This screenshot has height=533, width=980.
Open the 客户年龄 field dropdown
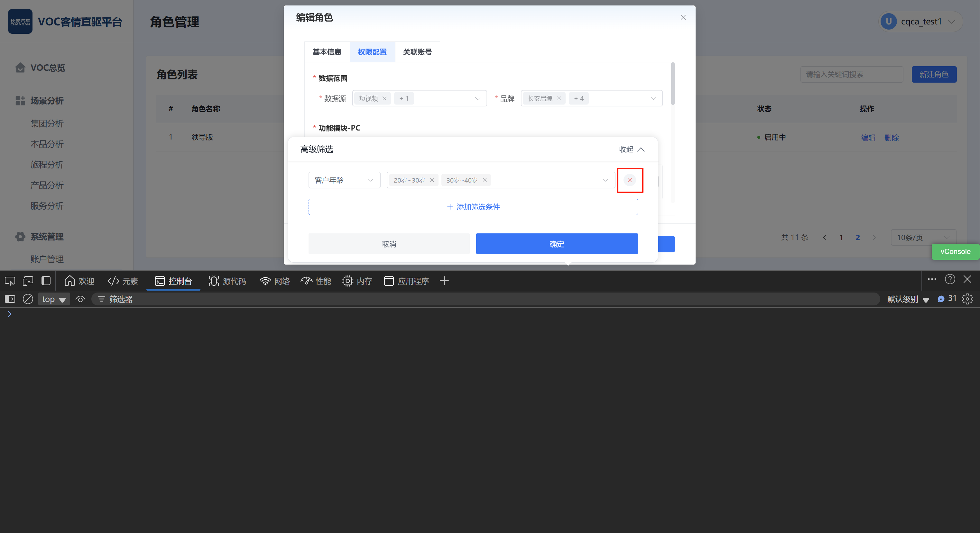click(x=344, y=180)
